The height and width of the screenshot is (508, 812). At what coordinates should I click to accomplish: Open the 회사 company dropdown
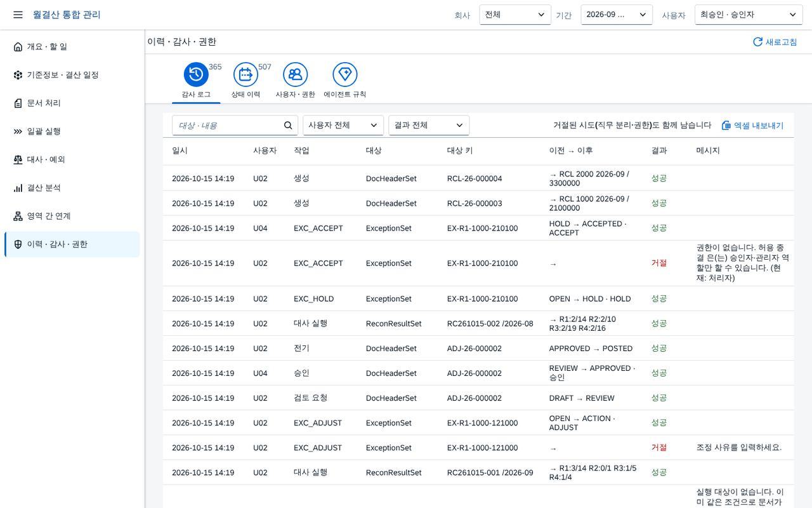point(515,15)
